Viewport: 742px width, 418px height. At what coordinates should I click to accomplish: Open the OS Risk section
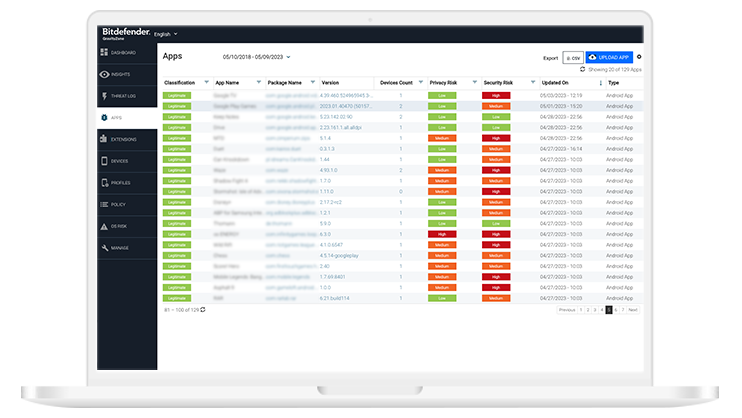click(x=123, y=226)
